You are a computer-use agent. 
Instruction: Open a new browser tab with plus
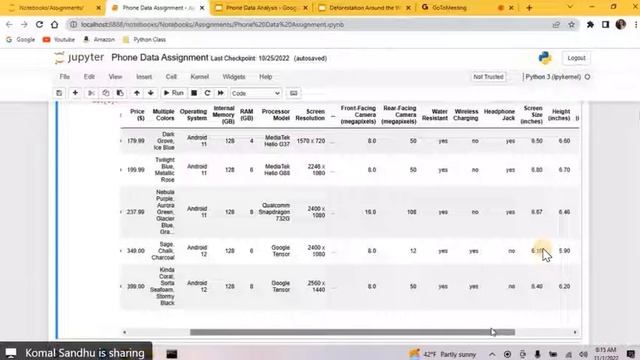[529, 8]
